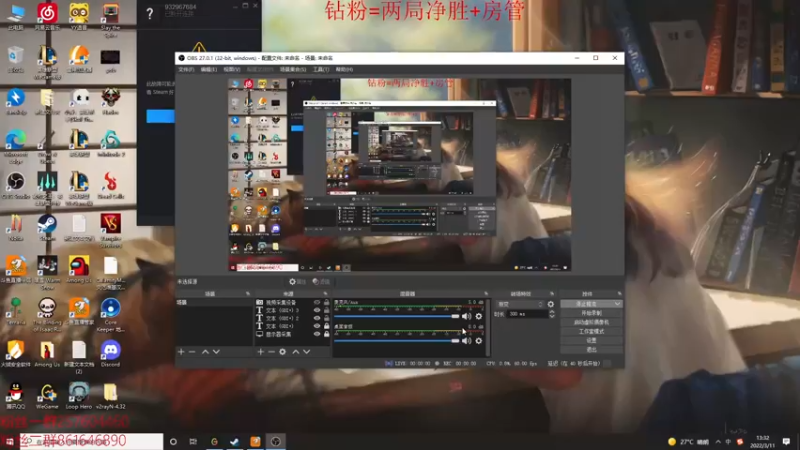Viewport: 800px width, 450px height.
Task: Open 工具(T) menu in OBS
Action: (321, 69)
